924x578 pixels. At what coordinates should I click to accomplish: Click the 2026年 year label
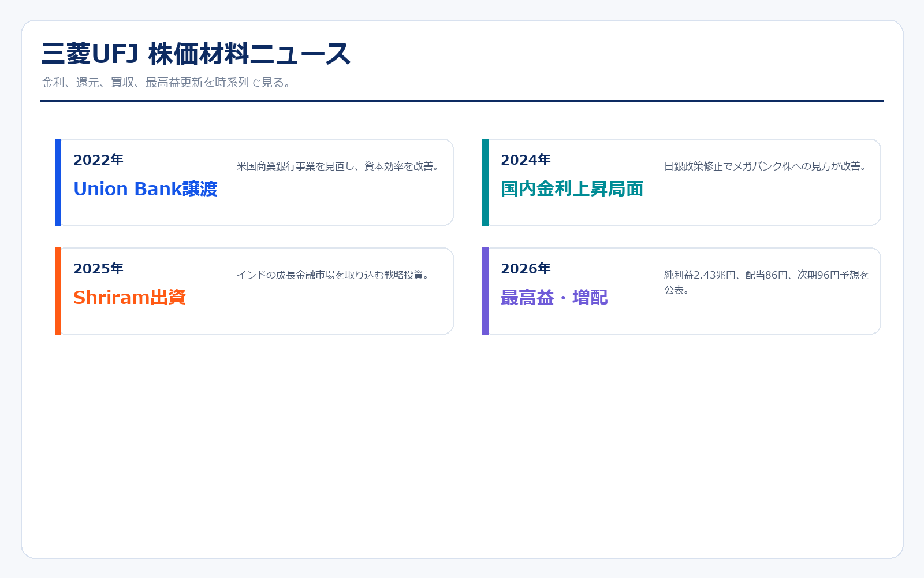526,268
